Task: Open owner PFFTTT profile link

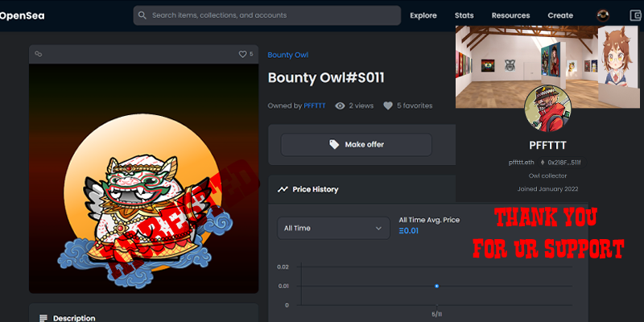Action: pos(314,105)
